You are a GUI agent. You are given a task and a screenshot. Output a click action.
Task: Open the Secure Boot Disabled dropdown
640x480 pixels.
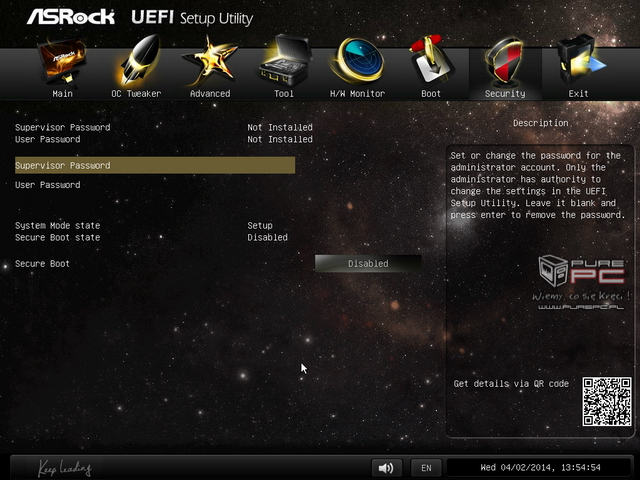(368, 264)
